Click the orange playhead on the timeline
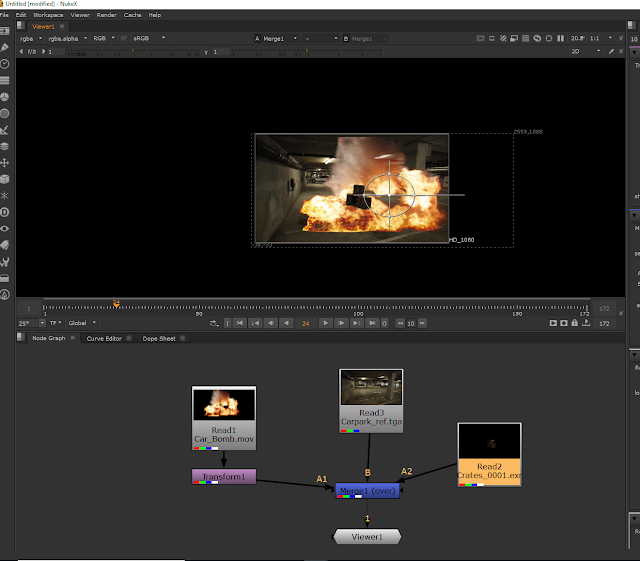 (117, 303)
